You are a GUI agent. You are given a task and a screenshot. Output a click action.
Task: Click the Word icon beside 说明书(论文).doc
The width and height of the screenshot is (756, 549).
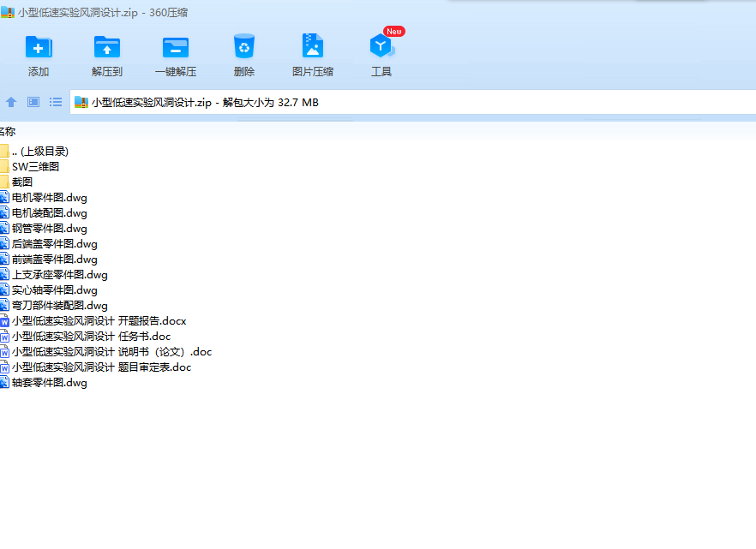click(x=4, y=351)
